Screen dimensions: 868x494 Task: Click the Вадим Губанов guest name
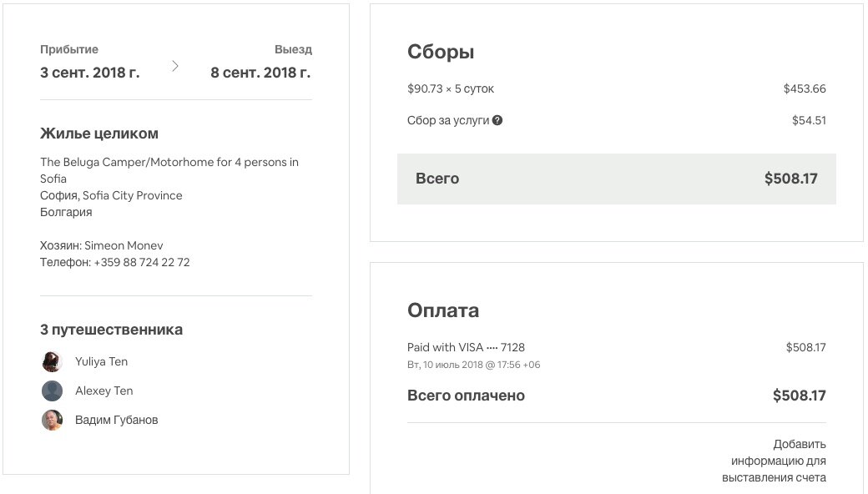pyautogui.click(x=116, y=420)
